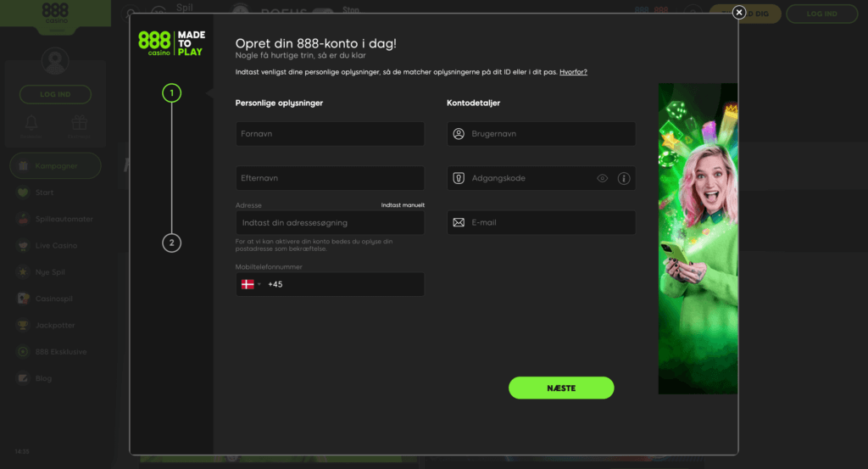Click the 888 casino Made to Play logo
Screen dimensions: 868x469
pyautogui.click(x=171, y=43)
